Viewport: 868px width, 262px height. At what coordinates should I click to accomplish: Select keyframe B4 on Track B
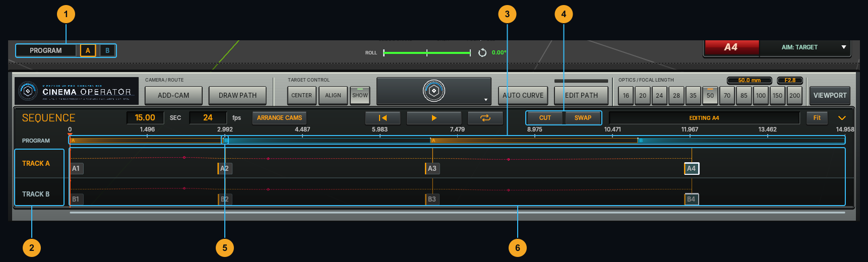[x=692, y=199]
